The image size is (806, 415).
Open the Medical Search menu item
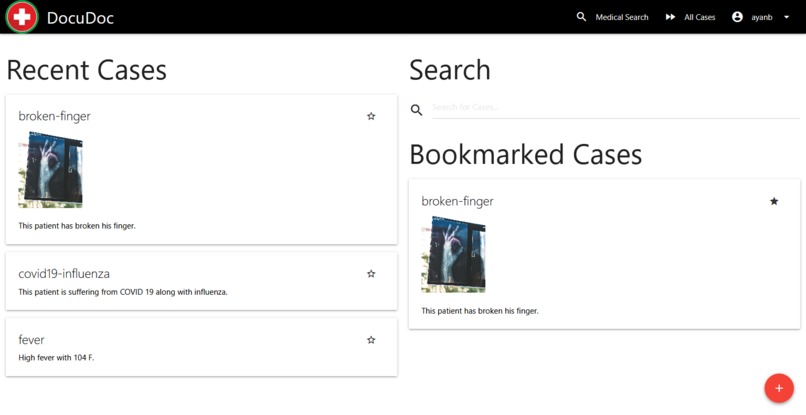(x=622, y=17)
